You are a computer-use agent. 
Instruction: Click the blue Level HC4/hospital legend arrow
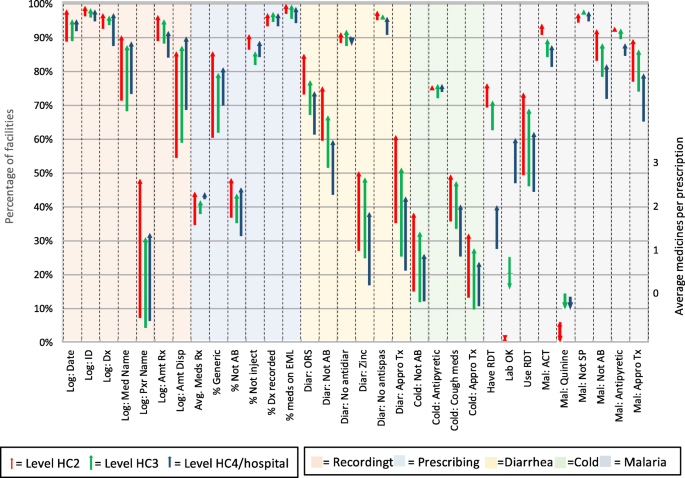click(x=169, y=463)
